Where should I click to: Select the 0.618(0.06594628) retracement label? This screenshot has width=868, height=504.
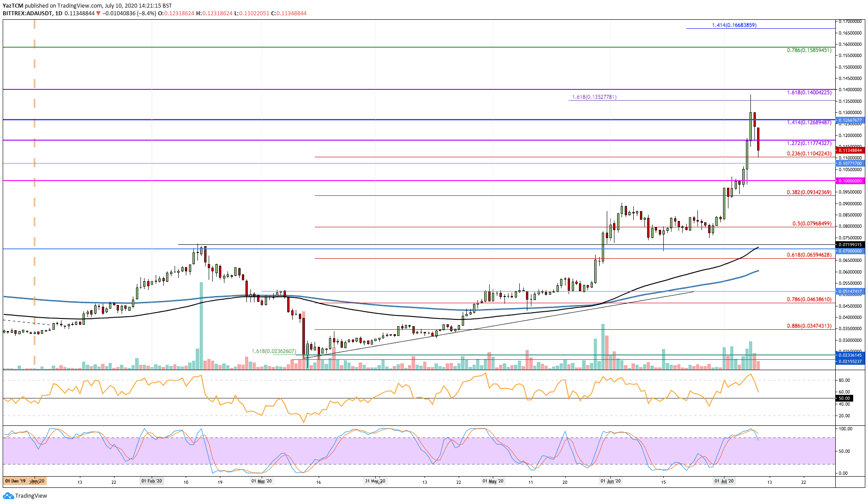coord(809,255)
